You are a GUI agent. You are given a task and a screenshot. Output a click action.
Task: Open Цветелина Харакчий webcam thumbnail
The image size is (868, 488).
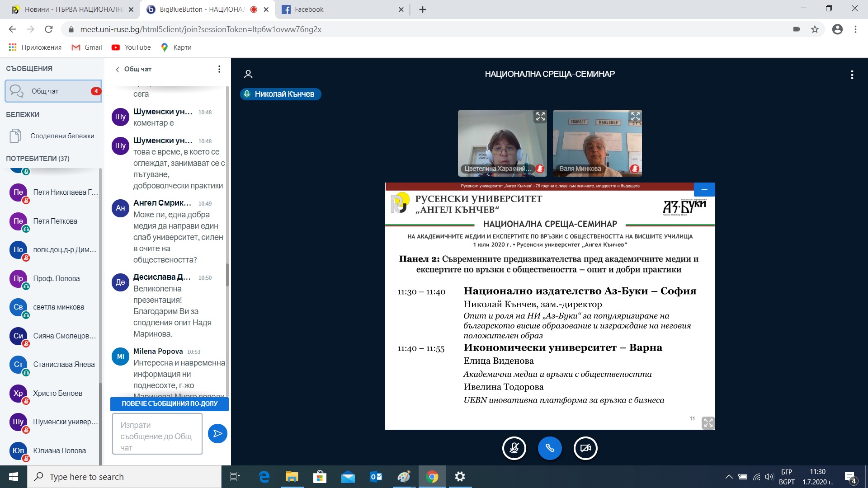(502, 143)
